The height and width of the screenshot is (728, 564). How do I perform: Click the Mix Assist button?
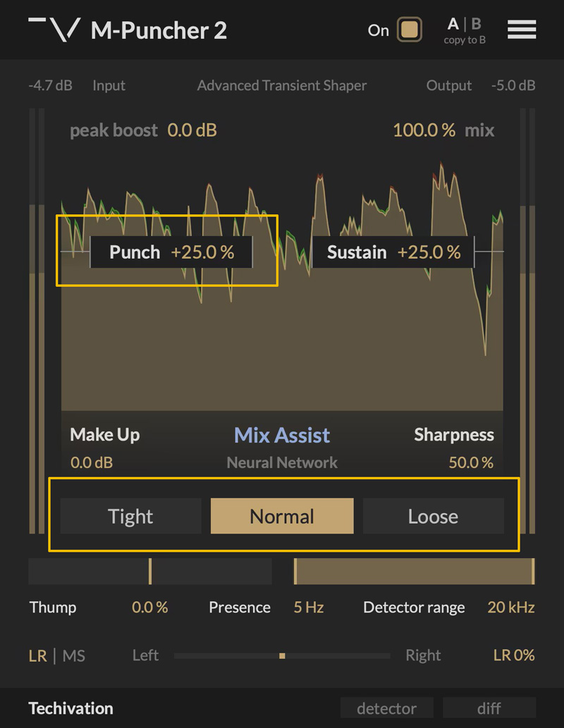point(282,435)
